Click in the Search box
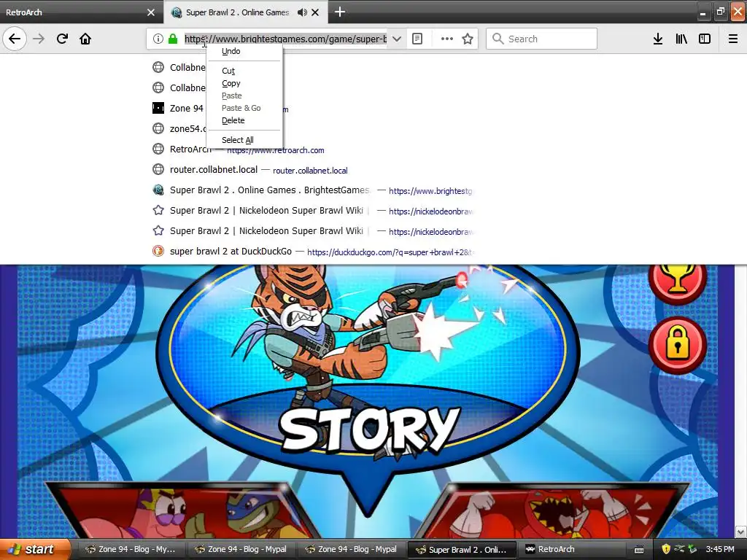The width and height of the screenshot is (747, 560). (x=542, y=39)
